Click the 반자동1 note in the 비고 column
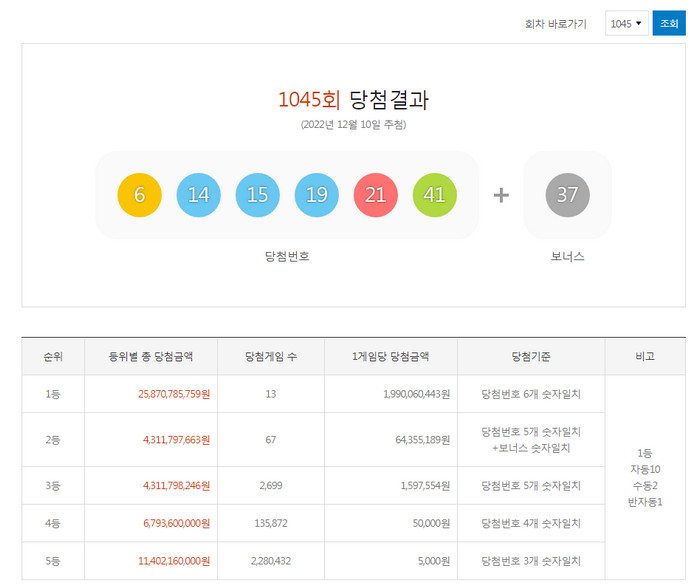The width and height of the screenshot is (700, 586). tap(645, 502)
